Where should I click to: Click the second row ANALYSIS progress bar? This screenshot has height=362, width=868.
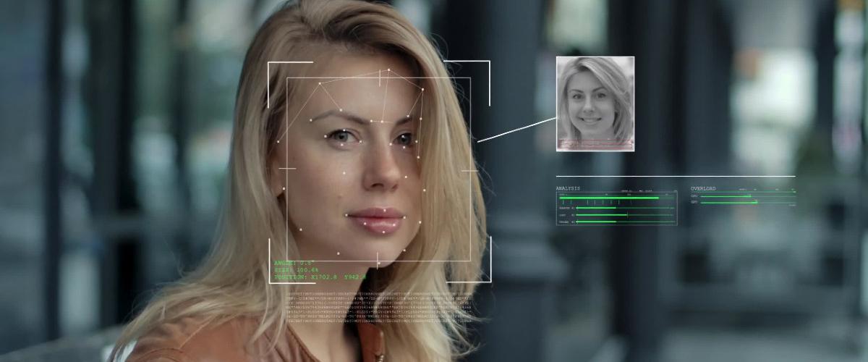595,209
